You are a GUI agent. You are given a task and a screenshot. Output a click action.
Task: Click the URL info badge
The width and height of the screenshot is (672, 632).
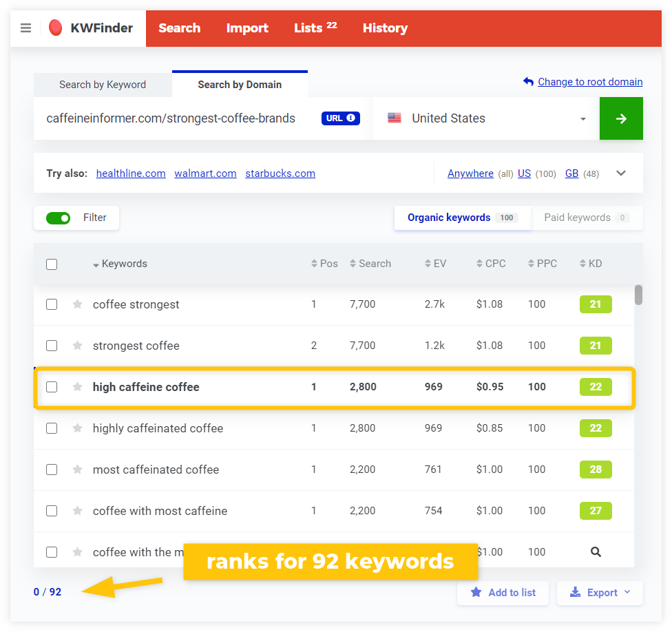coord(340,118)
